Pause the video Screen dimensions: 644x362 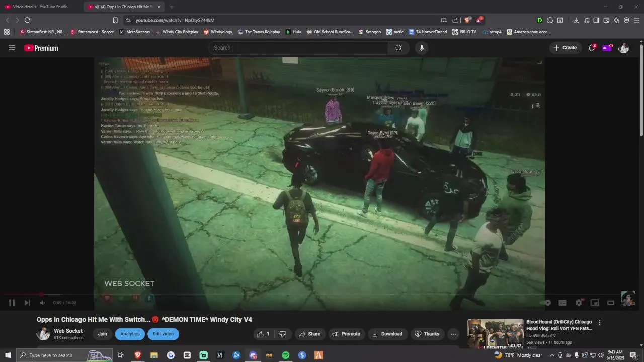(12, 303)
